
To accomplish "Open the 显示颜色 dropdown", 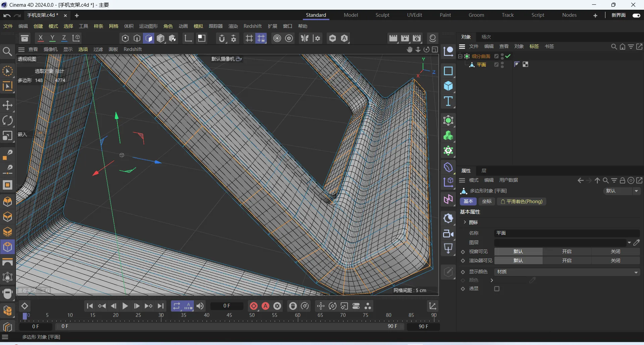I will click(x=567, y=272).
